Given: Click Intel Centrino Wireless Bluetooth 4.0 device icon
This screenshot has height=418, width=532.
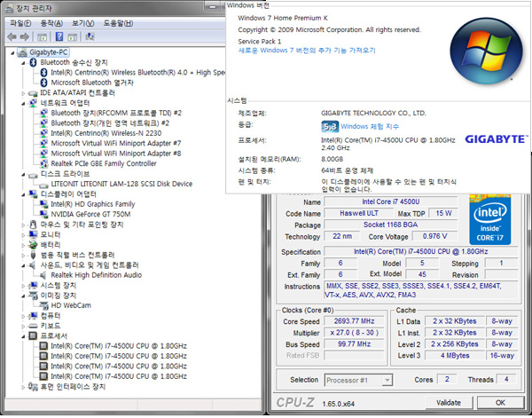Looking at the screenshot, I should (43, 72).
